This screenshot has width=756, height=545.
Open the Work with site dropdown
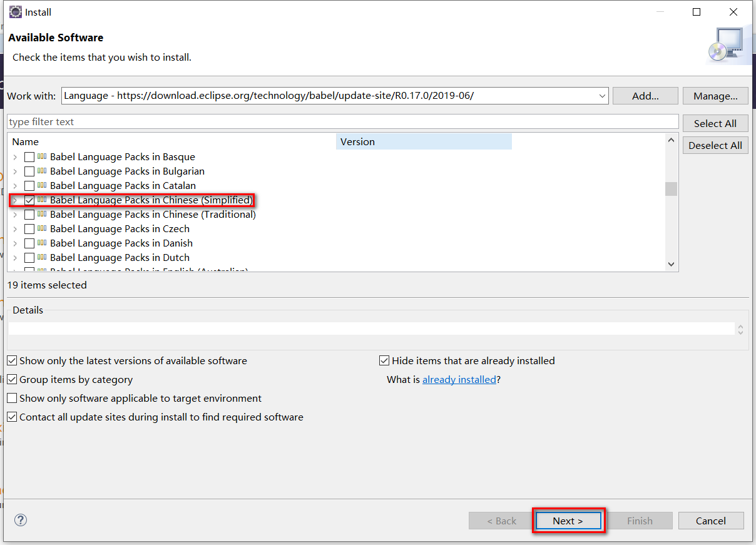602,96
